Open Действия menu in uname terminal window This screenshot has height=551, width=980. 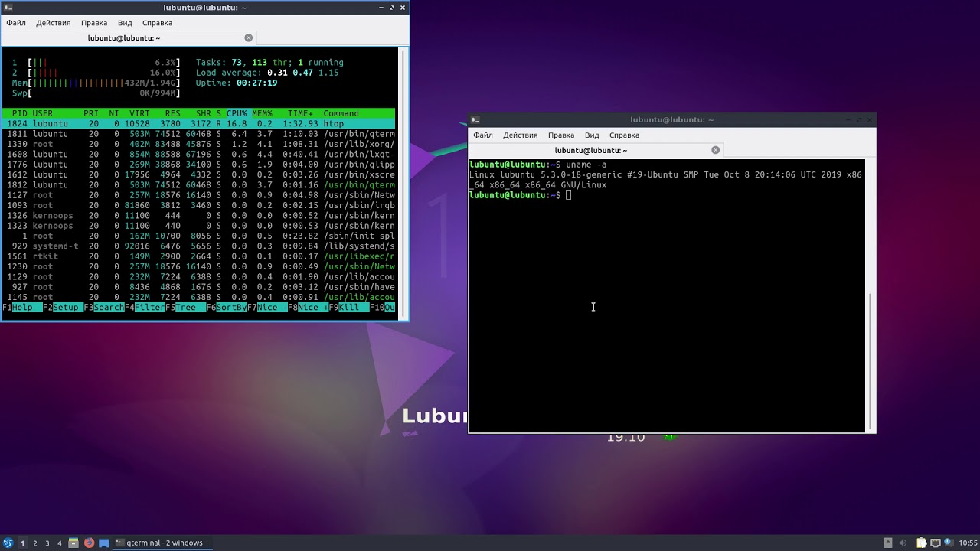[521, 135]
